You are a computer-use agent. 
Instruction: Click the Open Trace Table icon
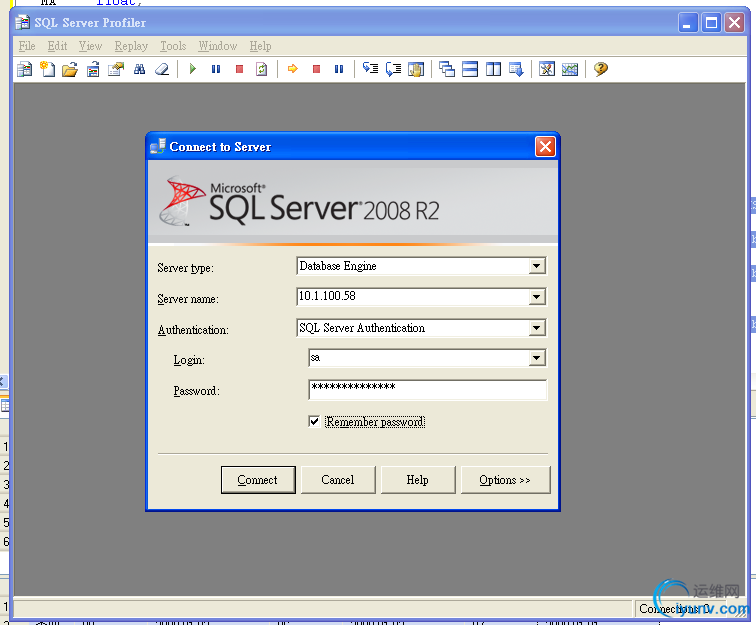(93, 69)
